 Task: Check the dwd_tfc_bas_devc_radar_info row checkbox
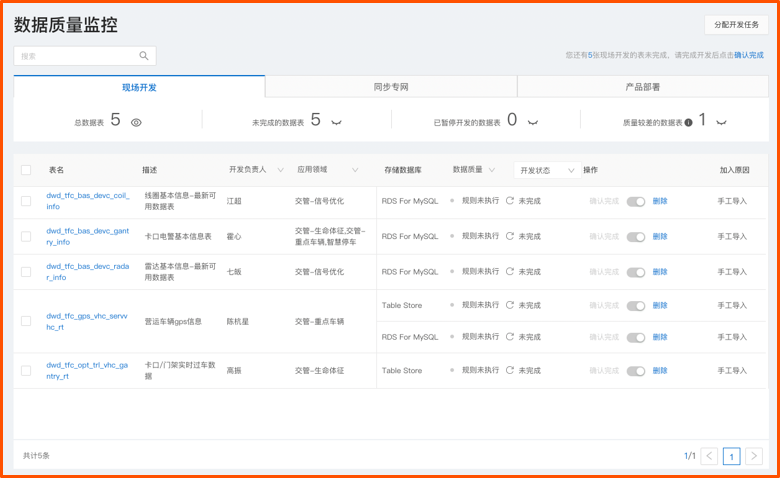tap(26, 272)
